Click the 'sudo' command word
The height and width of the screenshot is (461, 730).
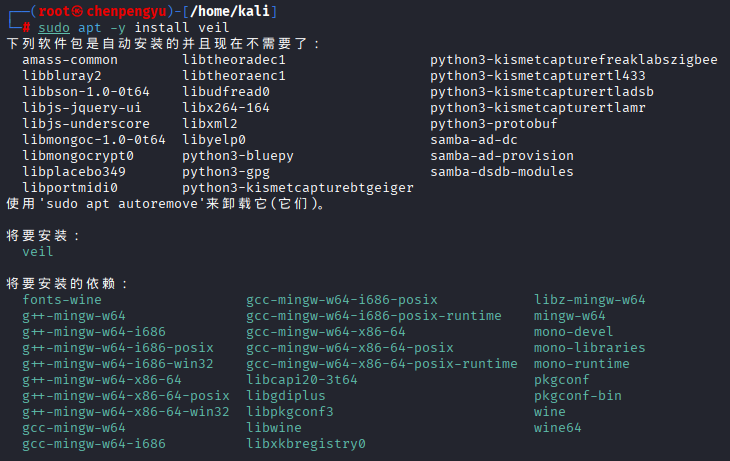(x=54, y=27)
